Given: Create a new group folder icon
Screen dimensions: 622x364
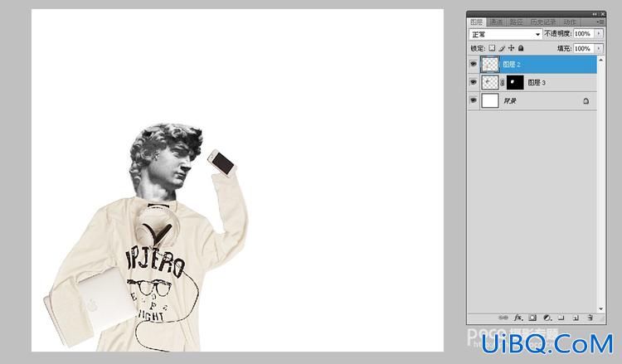Looking at the screenshot, I should click(561, 318).
